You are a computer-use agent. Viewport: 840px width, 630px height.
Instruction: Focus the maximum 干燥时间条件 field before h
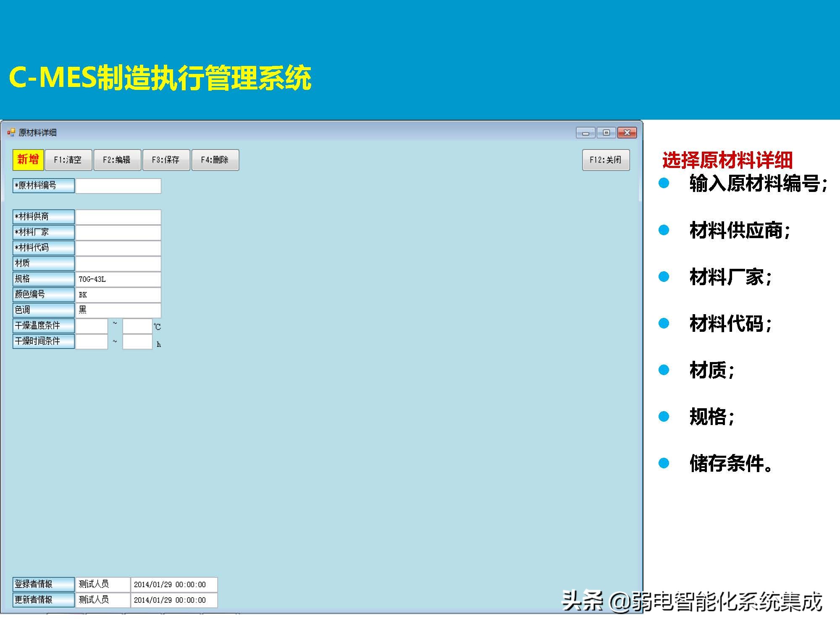click(x=137, y=341)
